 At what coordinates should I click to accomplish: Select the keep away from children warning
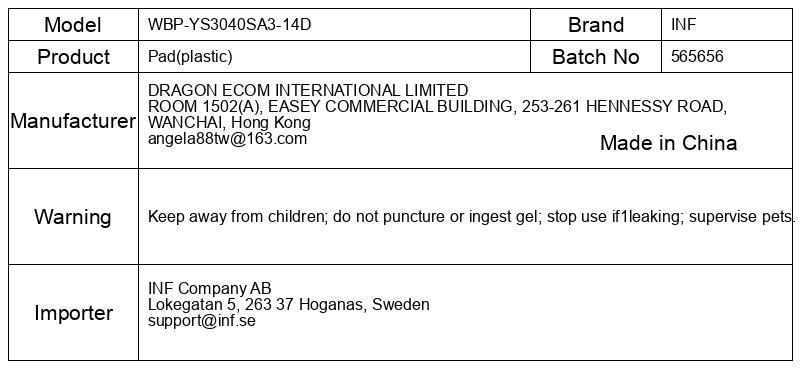coord(469,217)
